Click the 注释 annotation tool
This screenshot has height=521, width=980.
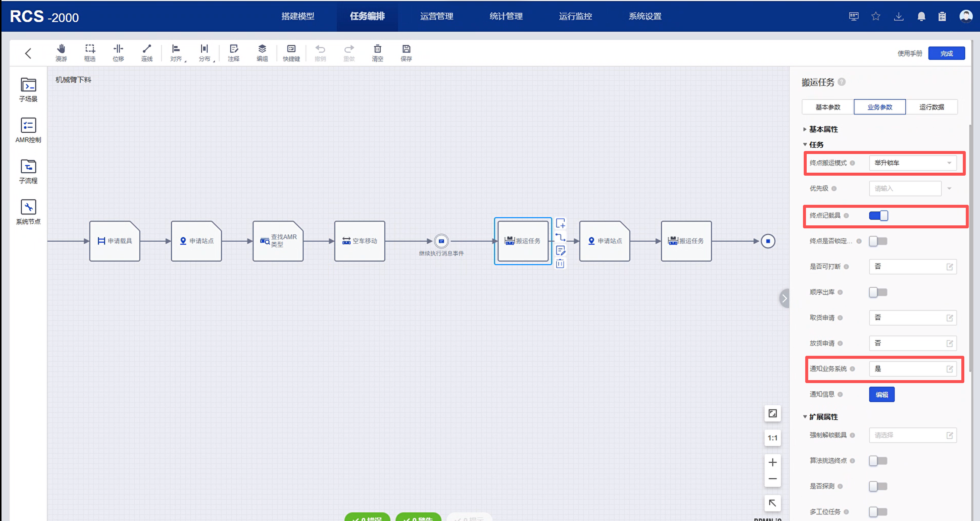point(233,53)
